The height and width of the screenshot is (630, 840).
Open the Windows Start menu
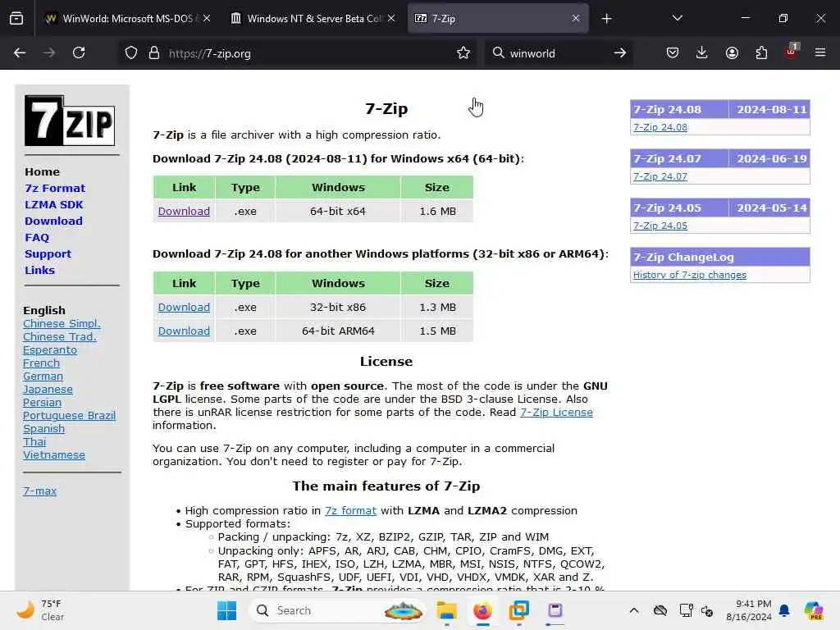coord(226,610)
